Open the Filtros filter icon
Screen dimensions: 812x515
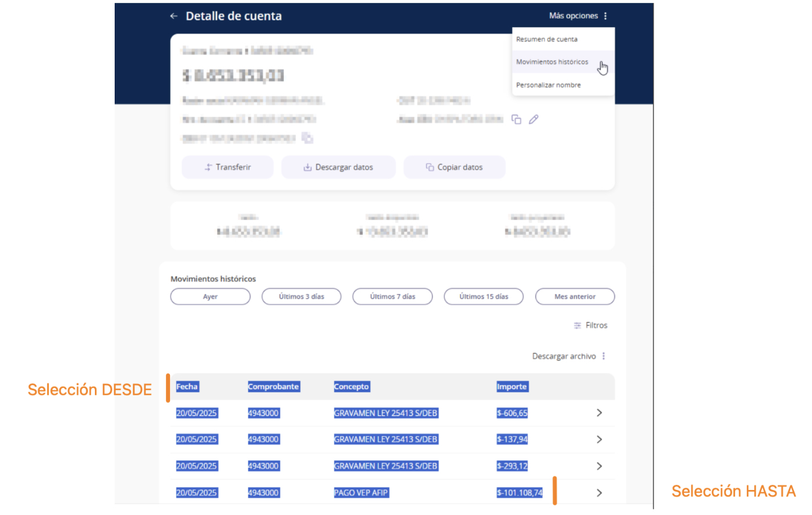pyautogui.click(x=577, y=326)
